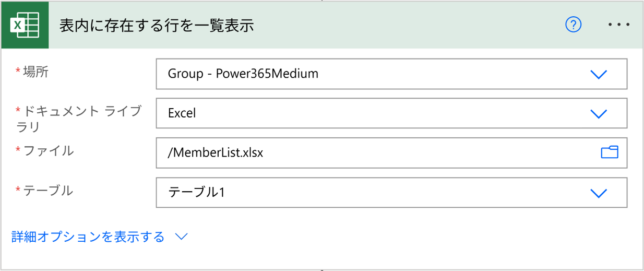Click chevron beside 詳細オプションを表示する
The image size is (644, 271).
coord(181,237)
